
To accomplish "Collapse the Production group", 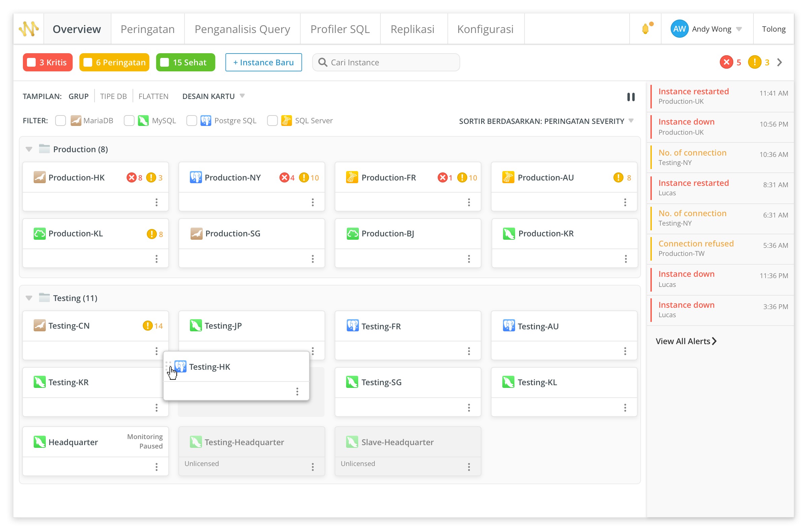I will point(29,149).
